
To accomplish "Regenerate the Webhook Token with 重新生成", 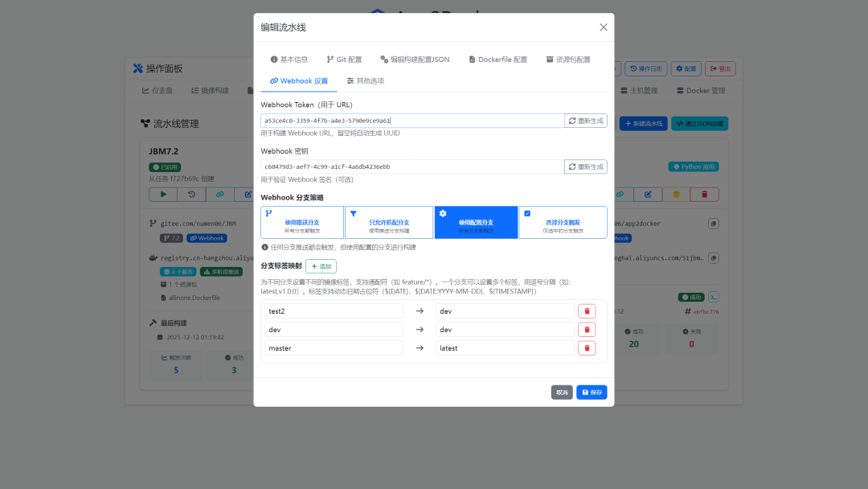I will coord(587,121).
